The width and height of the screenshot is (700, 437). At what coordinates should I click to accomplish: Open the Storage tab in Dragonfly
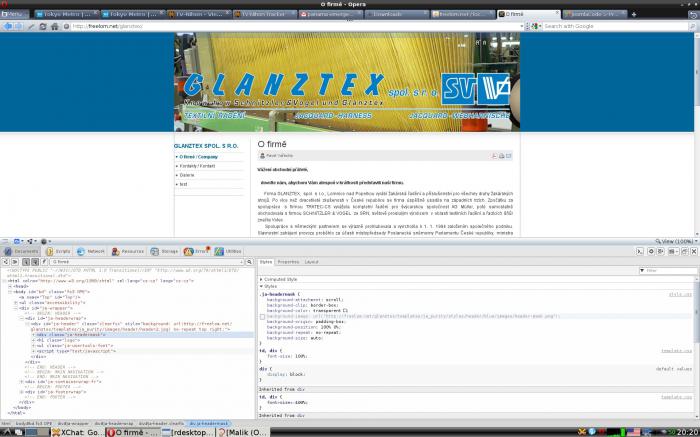pos(164,251)
